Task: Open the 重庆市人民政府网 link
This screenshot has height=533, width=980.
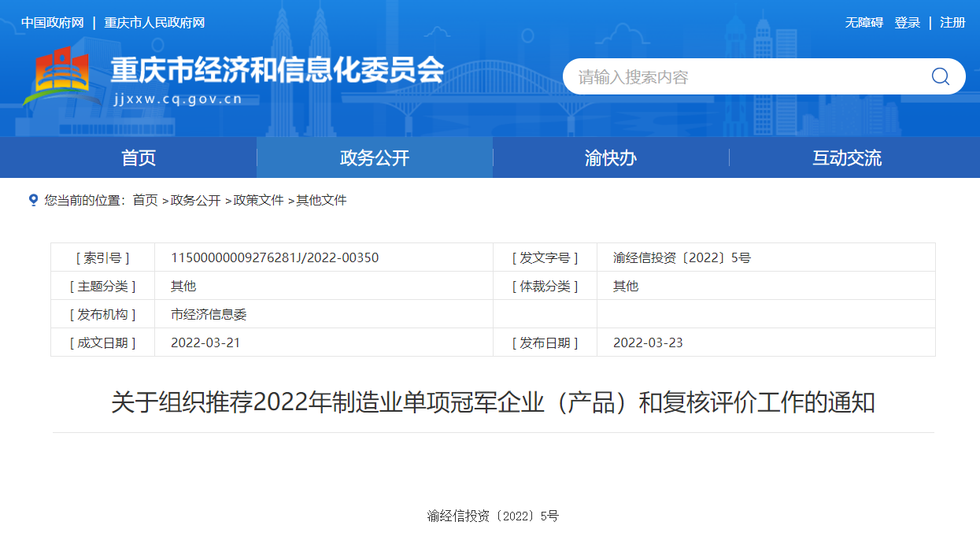Action: pos(154,22)
